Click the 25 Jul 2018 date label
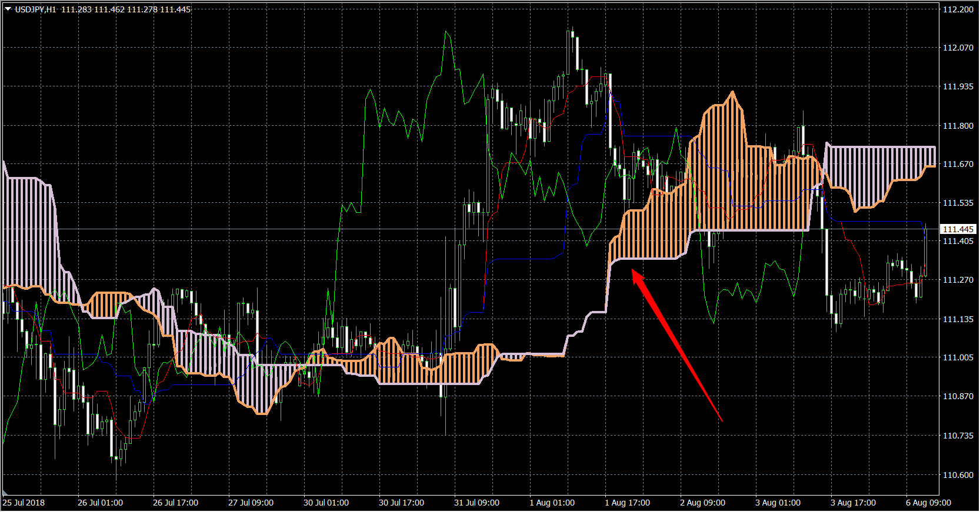 [x=24, y=503]
